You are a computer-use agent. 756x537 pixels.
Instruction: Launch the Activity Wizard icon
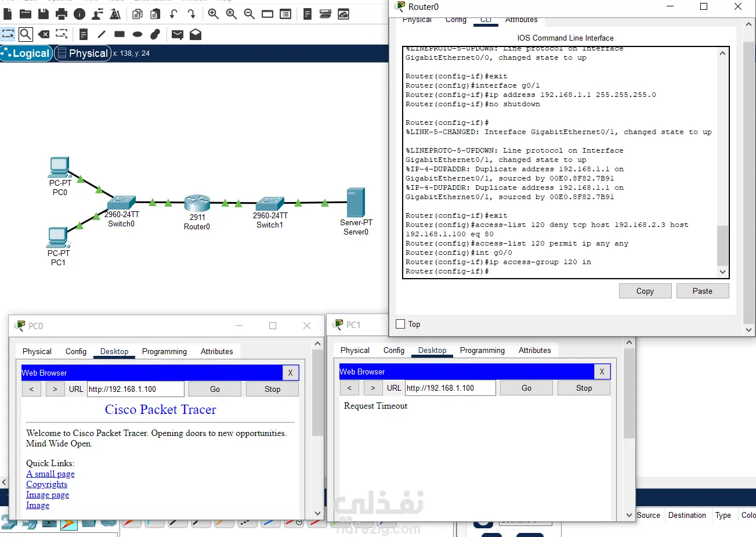click(97, 14)
